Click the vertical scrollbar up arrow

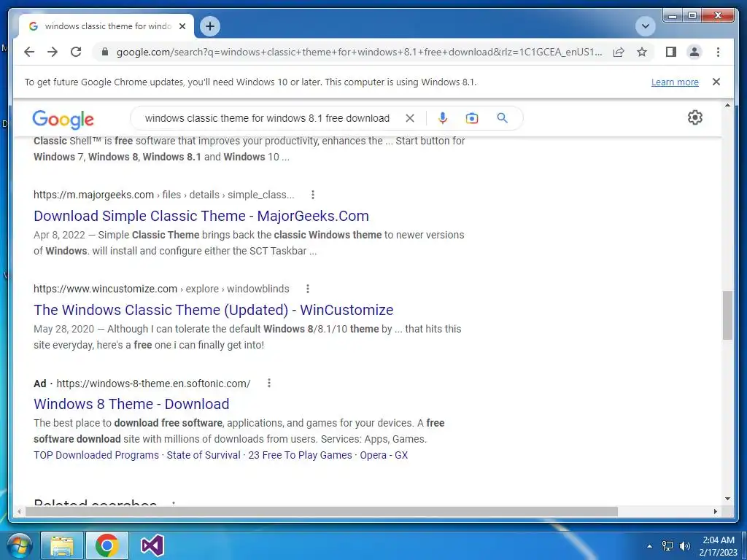(727, 105)
